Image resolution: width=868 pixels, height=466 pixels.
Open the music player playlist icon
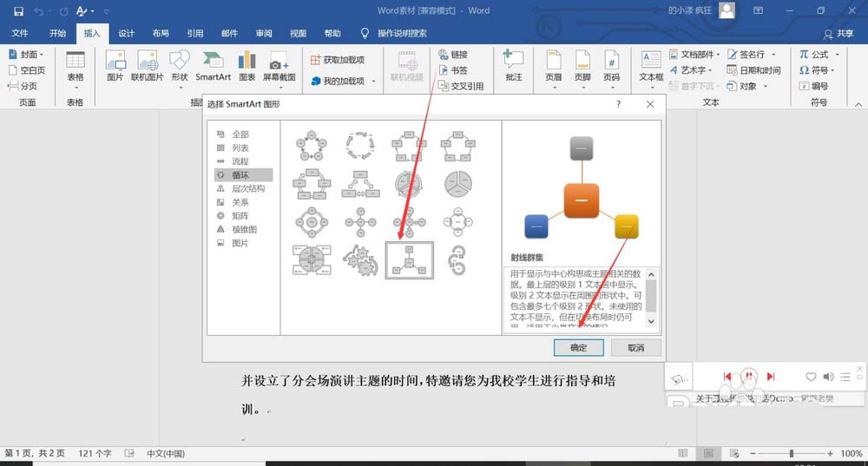tap(845, 377)
